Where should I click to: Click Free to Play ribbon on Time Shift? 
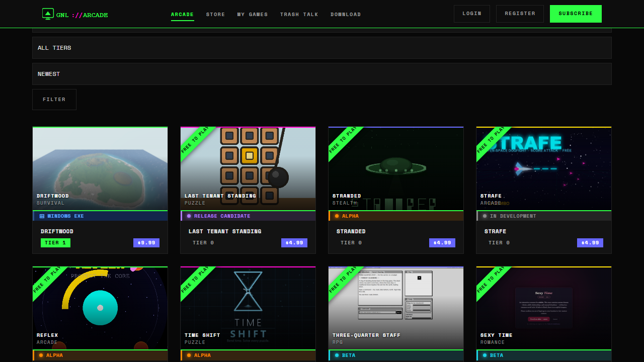tap(196, 282)
